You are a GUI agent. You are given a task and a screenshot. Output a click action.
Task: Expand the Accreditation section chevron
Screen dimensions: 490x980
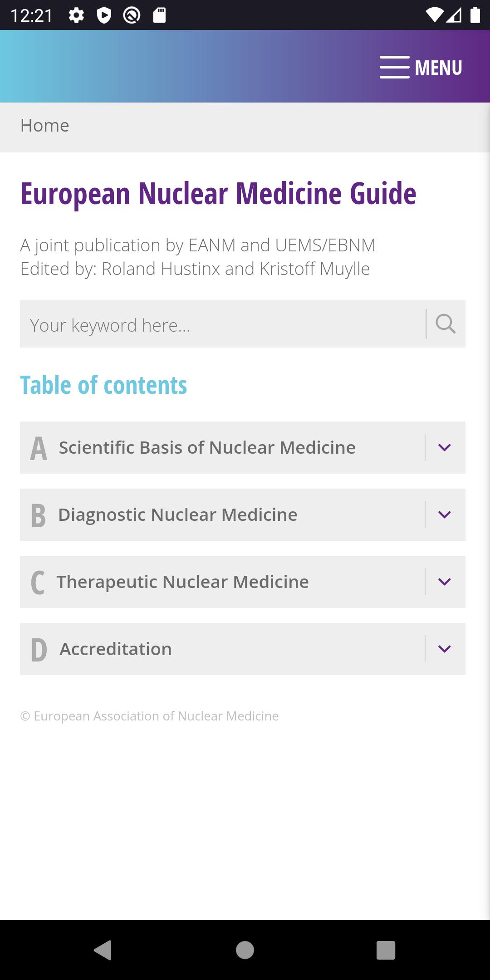(x=445, y=649)
